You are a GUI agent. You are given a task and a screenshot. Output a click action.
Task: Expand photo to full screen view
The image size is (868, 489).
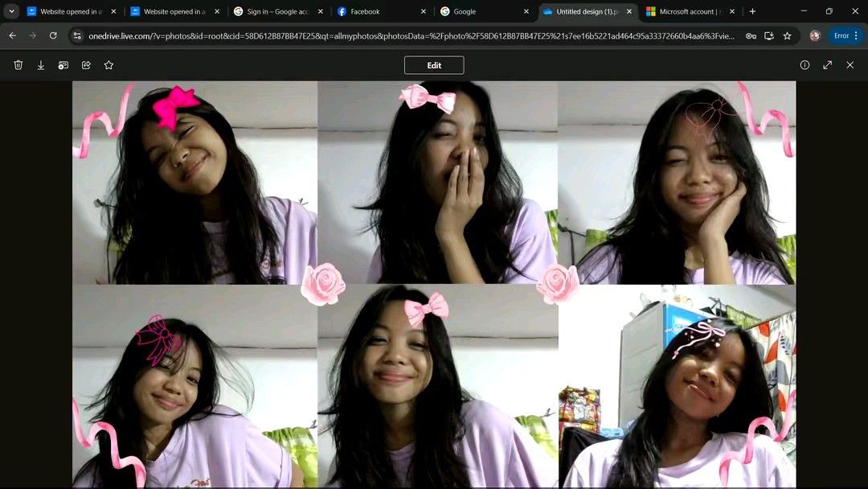[x=828, y=65]
